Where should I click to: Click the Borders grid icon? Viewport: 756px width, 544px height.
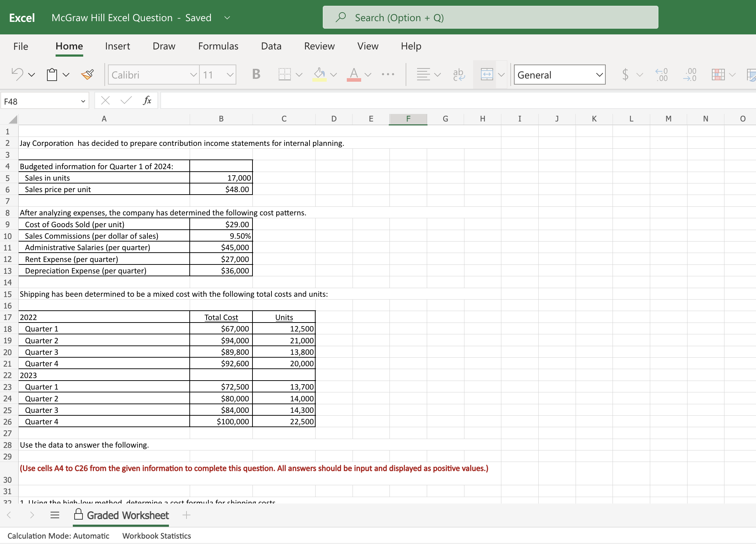284,75
